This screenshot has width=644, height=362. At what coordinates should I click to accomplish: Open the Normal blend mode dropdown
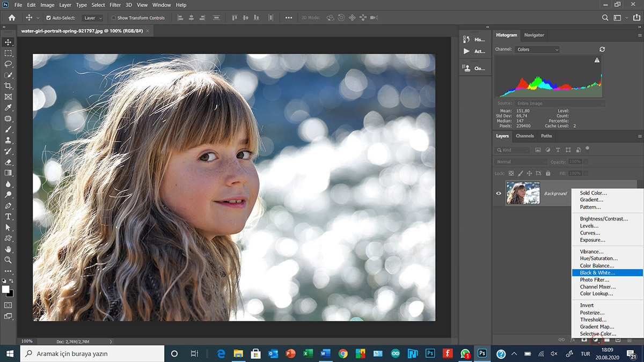coord(519,161)
